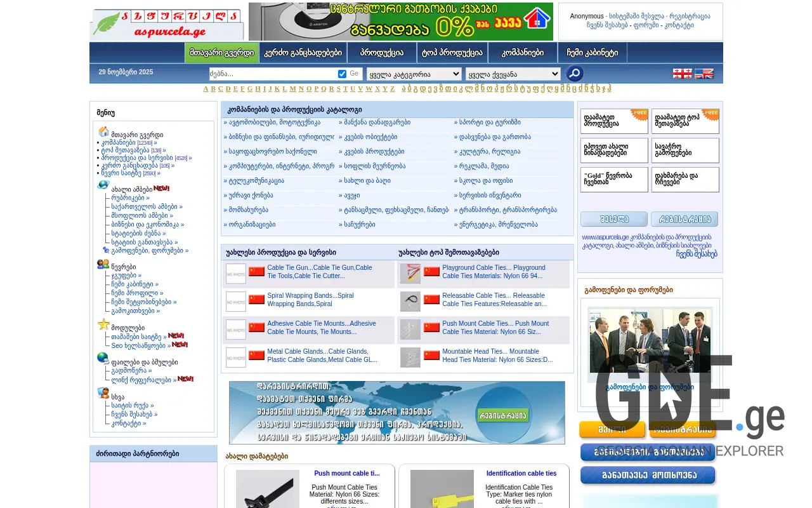Click the Chinese flag beside Cable Tie Gun listing
This screenshot has width=812, height=508.
pos(256,270)
